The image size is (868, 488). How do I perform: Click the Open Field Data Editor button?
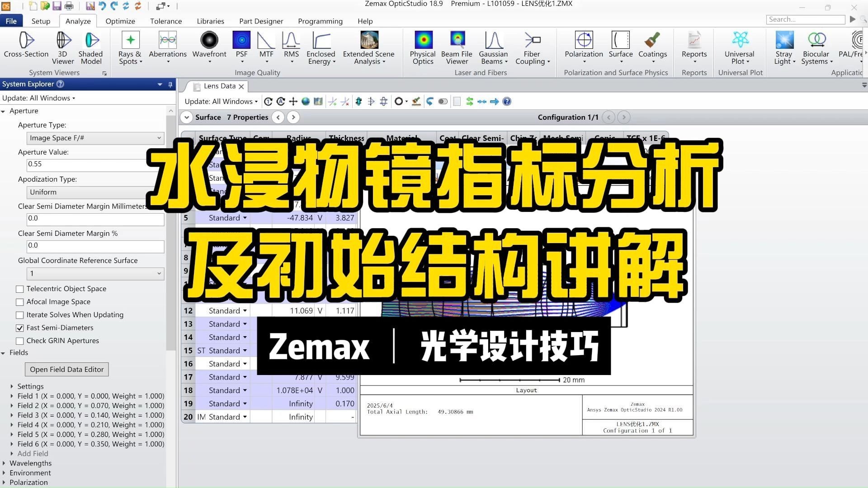coord(66,369)
